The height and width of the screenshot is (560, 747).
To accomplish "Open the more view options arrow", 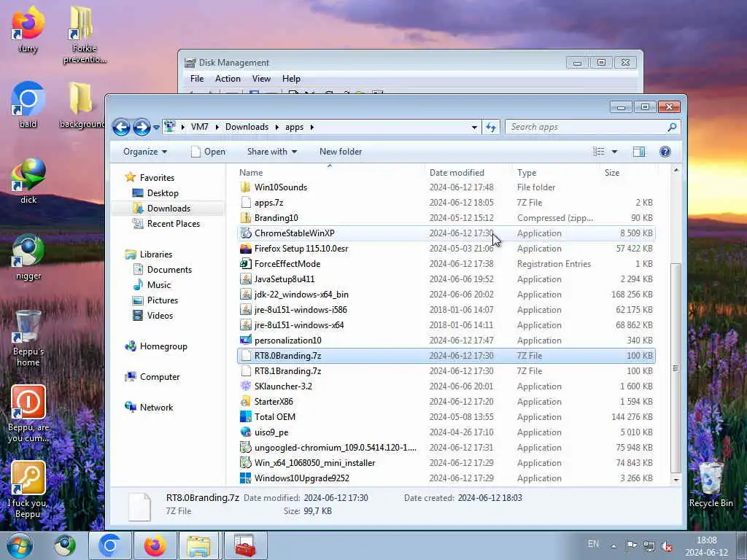I will 614,152.
